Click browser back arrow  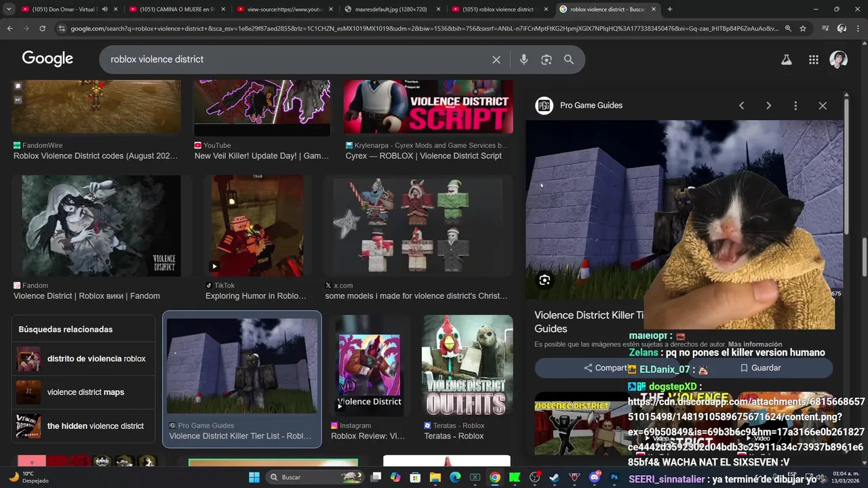[9, 28]
